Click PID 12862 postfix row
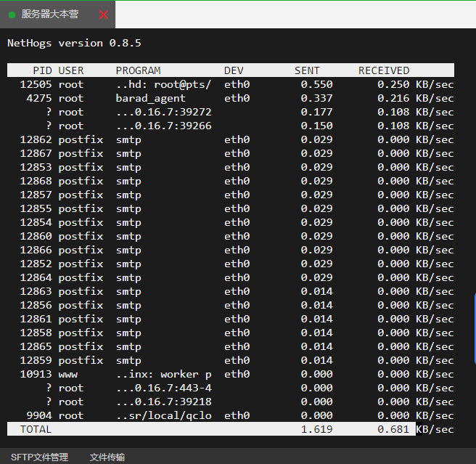This screenshot has height=464, width=476. click(231, 139)
